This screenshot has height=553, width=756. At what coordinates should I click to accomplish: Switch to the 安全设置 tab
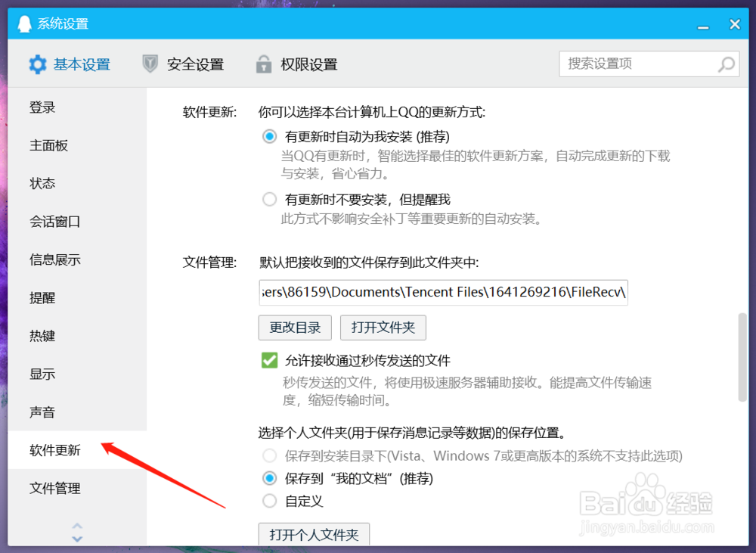(x=183, y=64)
